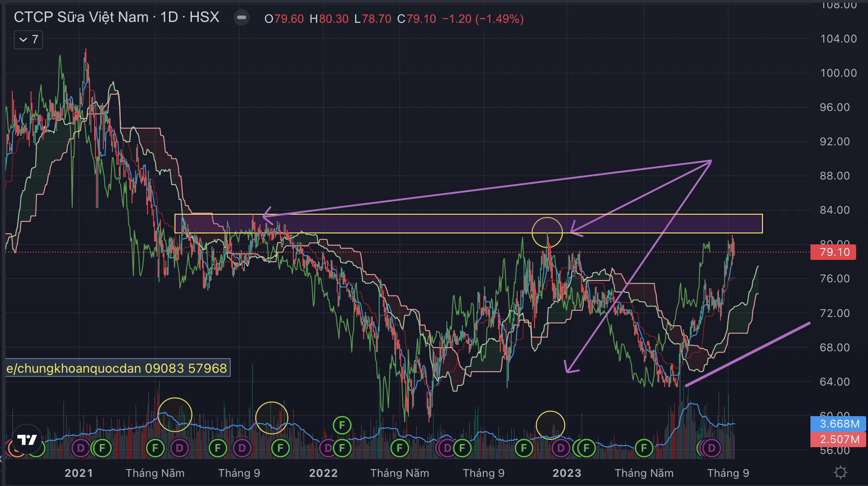Click F marker right after the 2023 label
Image resolution: width=868 pixels, height=486 pixels.
coord(587,448)
